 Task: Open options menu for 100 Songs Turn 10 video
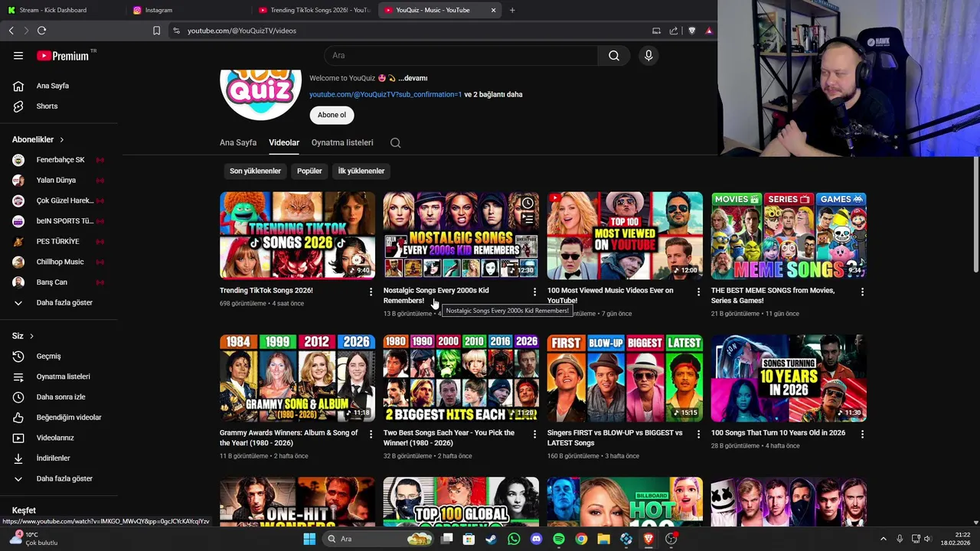pos(862,434)
